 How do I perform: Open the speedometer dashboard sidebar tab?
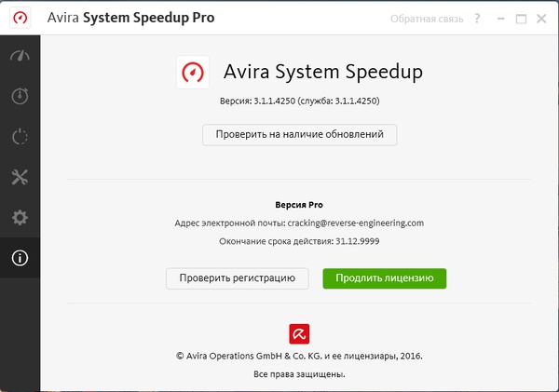(20, 56)
